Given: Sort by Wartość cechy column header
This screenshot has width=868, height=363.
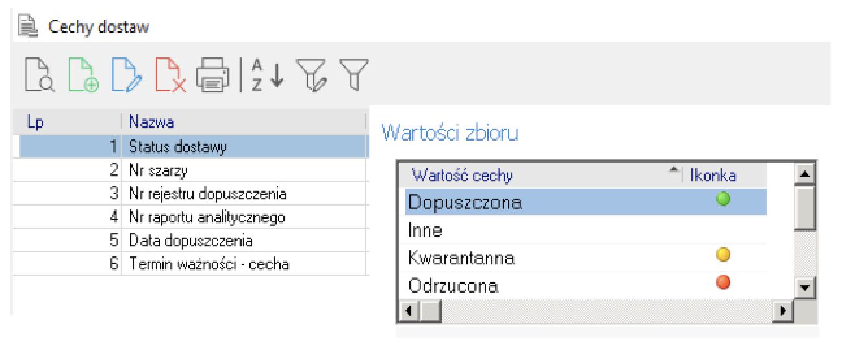Looking at the screenshot, I should [x=462, y=175].
